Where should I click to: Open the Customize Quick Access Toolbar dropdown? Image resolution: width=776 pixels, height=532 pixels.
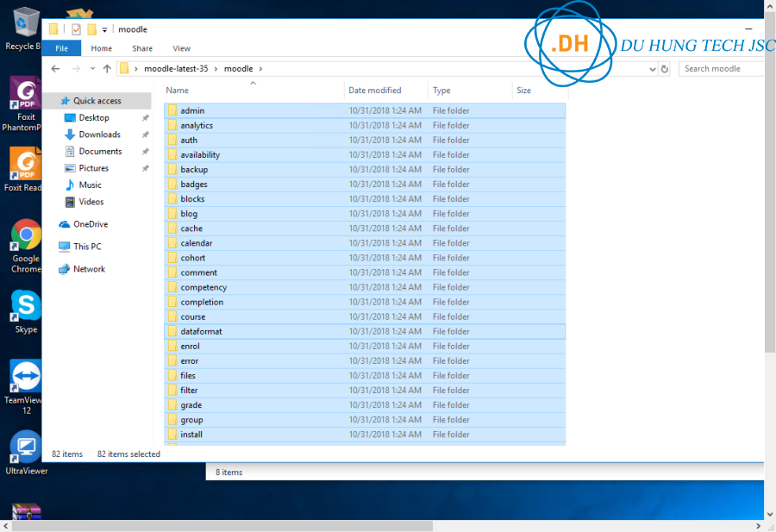(x=104, y=30)
